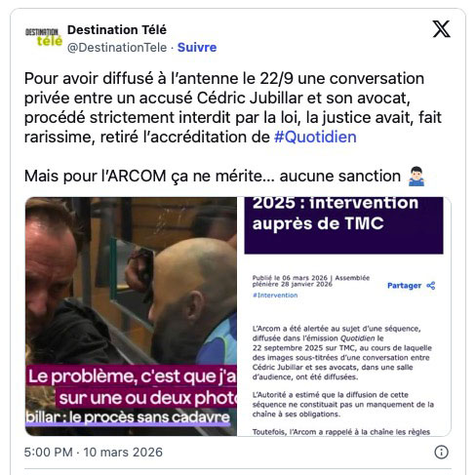The image size is (476, 475).
Task: Follow the account via Suivre
Action: tap(197, 48)
